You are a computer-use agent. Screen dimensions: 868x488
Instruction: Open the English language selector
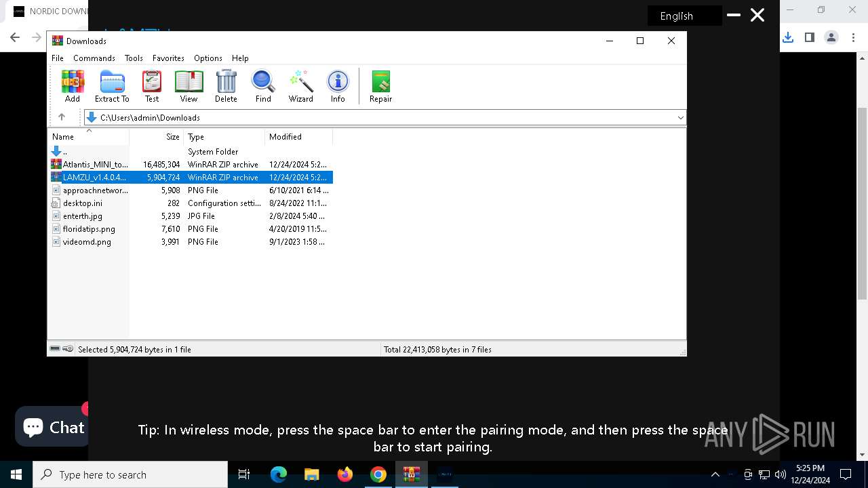click(x=684, y=16)
